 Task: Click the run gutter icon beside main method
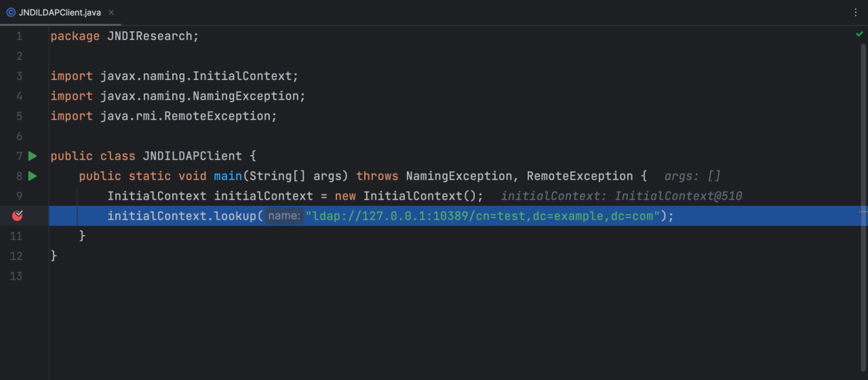coord(33,176)
